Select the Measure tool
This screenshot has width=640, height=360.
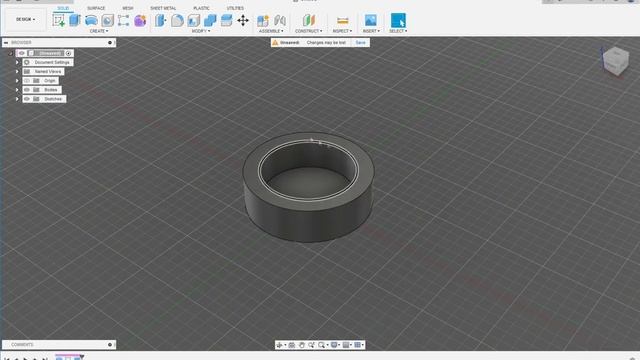pos(342,20)
